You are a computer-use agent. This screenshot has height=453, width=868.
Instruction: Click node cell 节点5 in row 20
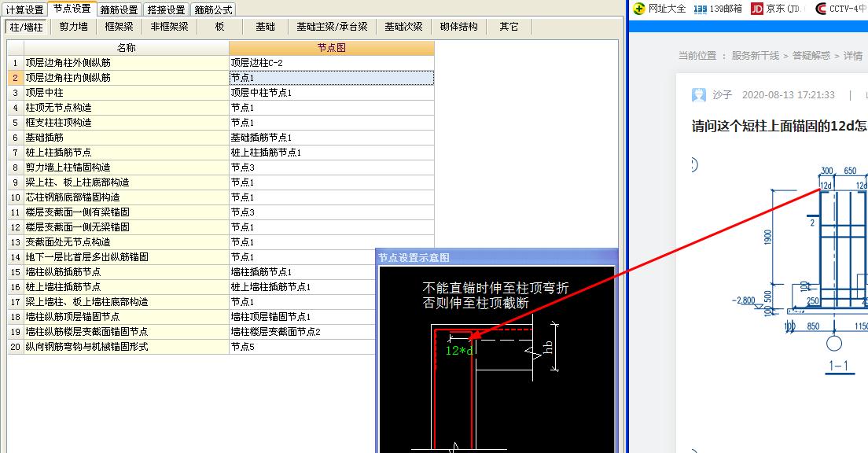point(302,347)
